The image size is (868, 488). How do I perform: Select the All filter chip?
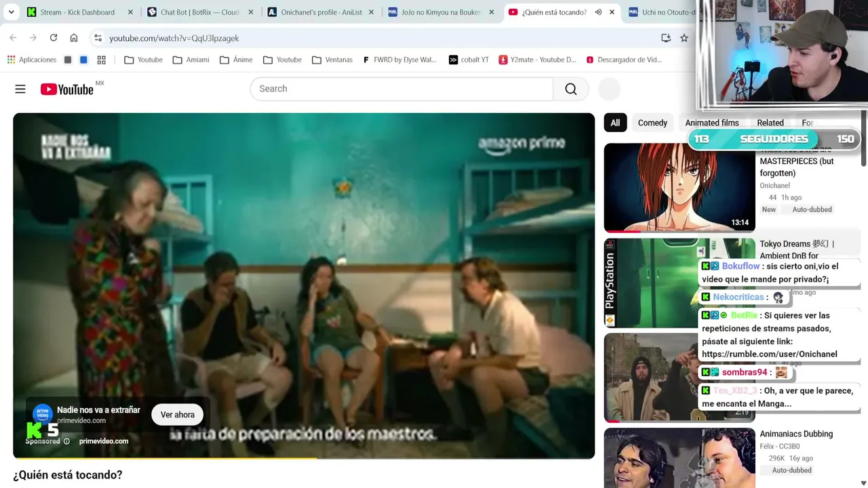tap(615, 123)
